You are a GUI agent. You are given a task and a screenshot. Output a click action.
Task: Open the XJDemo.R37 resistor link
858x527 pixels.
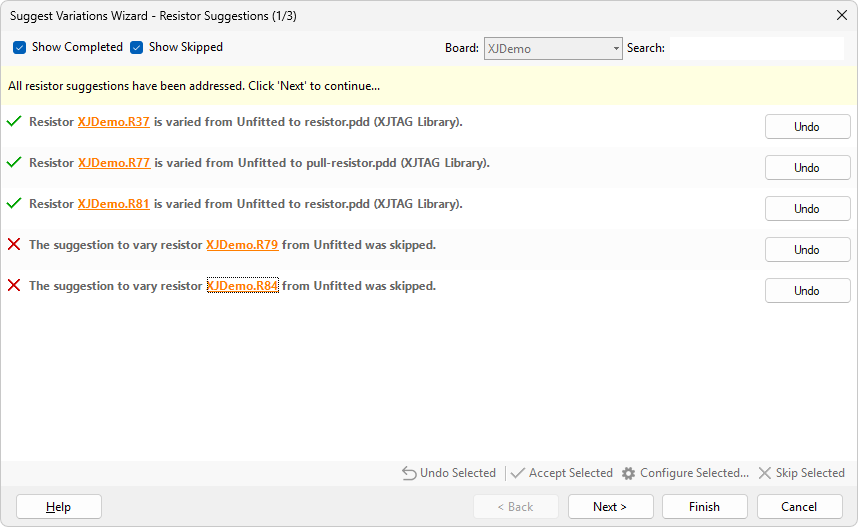tap(114, 122)
